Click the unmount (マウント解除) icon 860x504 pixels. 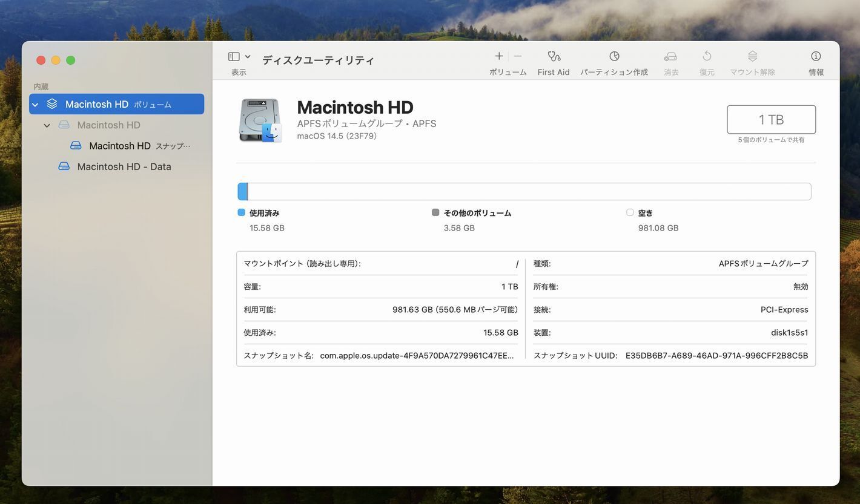tap(752, 56)
